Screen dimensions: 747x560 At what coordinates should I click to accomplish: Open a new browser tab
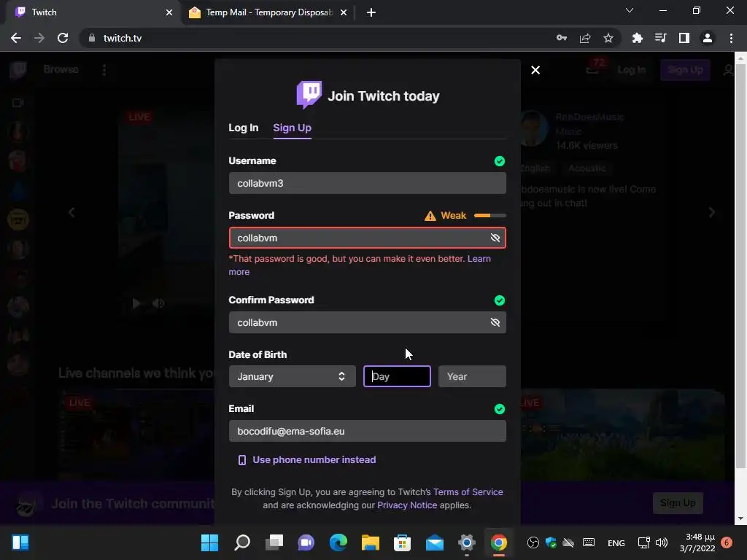371,12
